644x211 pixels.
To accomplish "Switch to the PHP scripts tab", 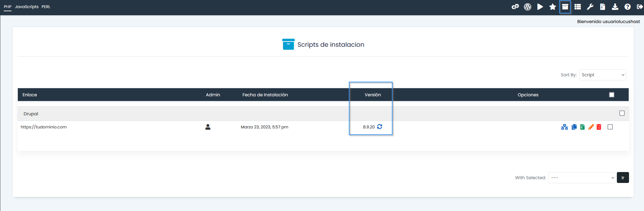I will click(7, 7).
